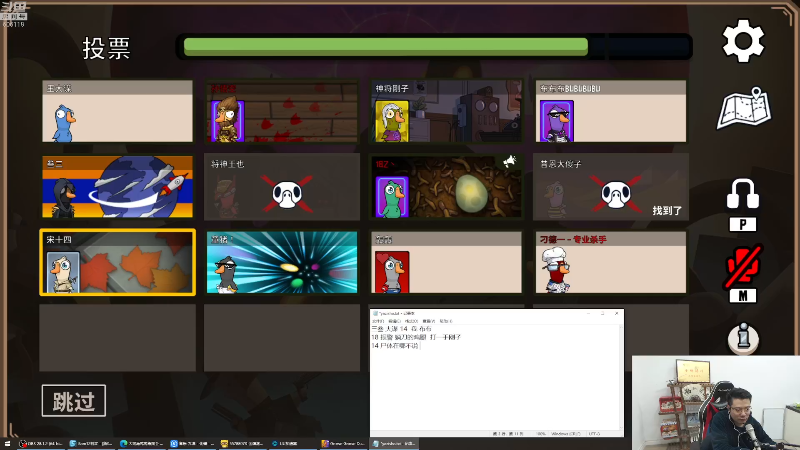
Task: Switch to the Notepad taskbar item
Action: point(394,444)
